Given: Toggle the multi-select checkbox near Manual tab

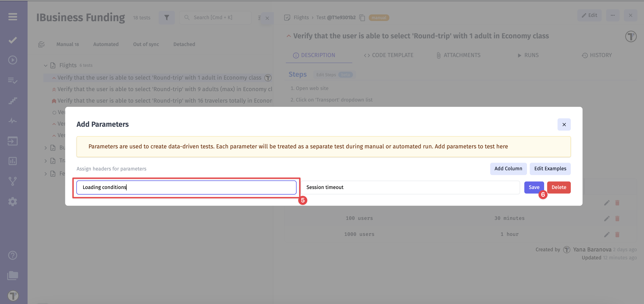Looking at the screenshot, I should [42, 44].
